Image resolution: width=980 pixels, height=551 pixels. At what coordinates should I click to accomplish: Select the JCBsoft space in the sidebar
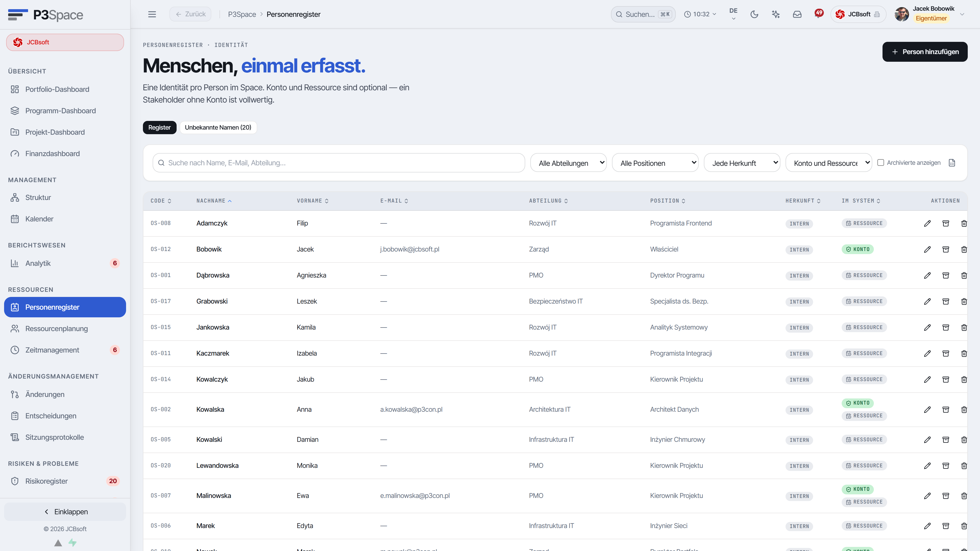tap(65, 42)
